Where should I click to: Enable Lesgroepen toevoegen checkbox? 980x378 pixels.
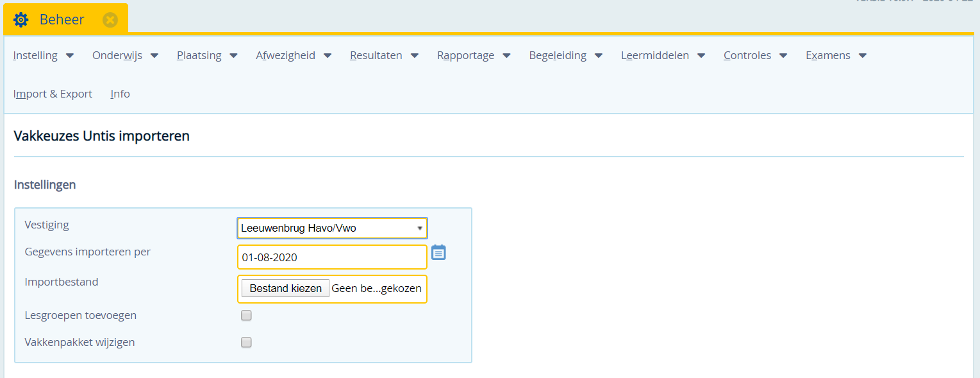point(246,316)
